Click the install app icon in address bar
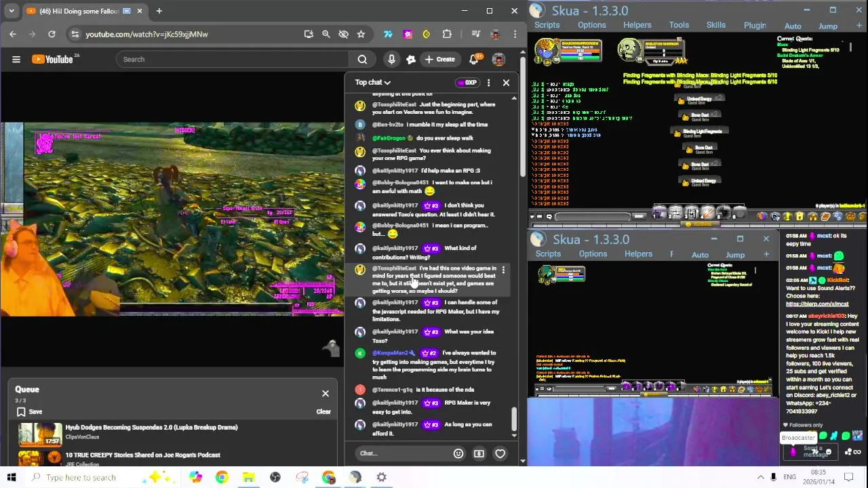Viewport: 868px width, 488px height. tap(309, 34)
